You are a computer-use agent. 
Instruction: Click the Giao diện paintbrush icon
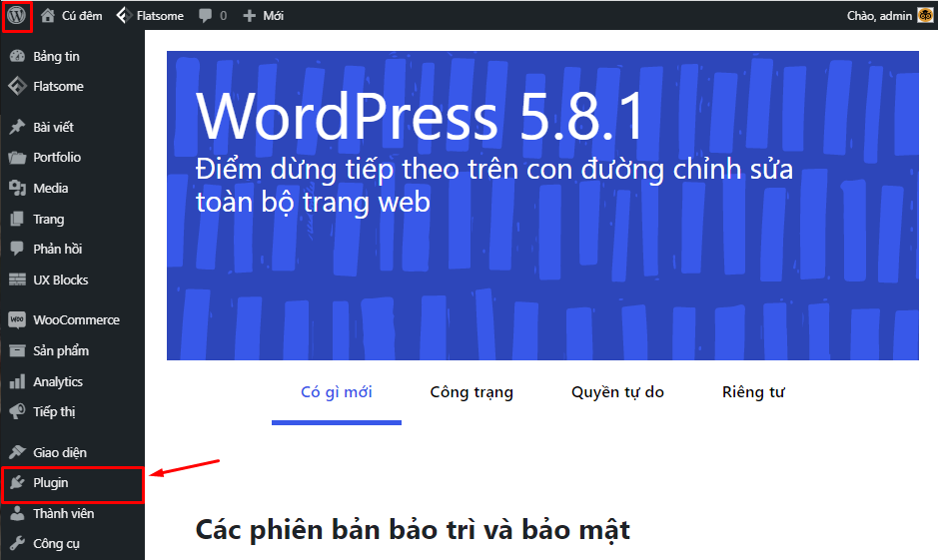point(17,452)
